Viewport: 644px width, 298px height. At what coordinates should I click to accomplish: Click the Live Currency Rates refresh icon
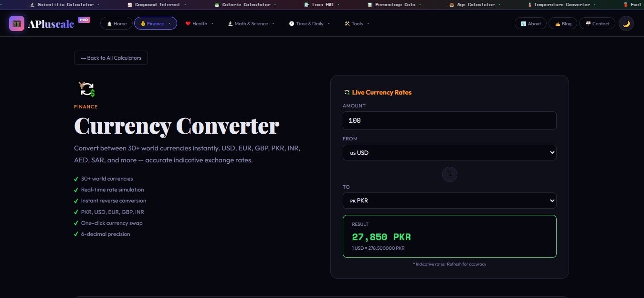click(347, 92)
